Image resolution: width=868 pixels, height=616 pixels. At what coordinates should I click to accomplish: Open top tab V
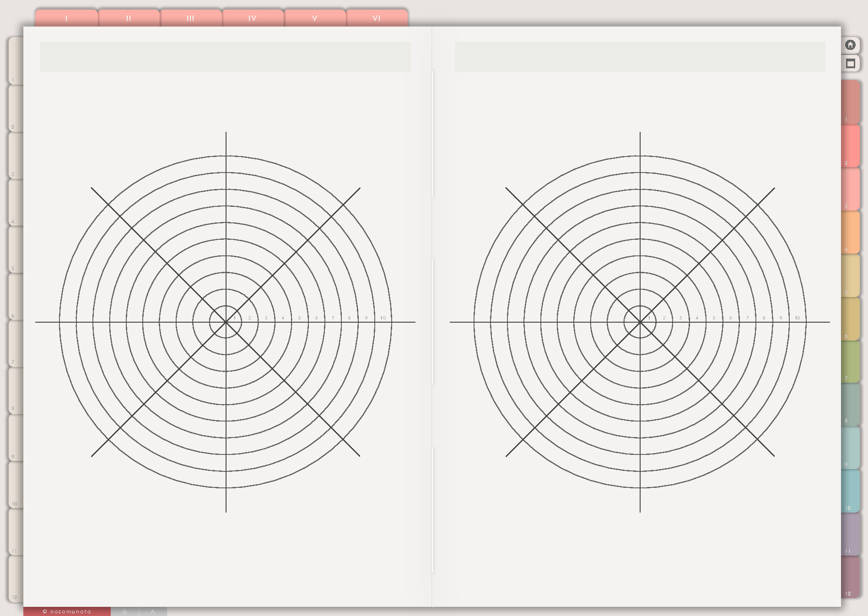[x=315, y=18]
